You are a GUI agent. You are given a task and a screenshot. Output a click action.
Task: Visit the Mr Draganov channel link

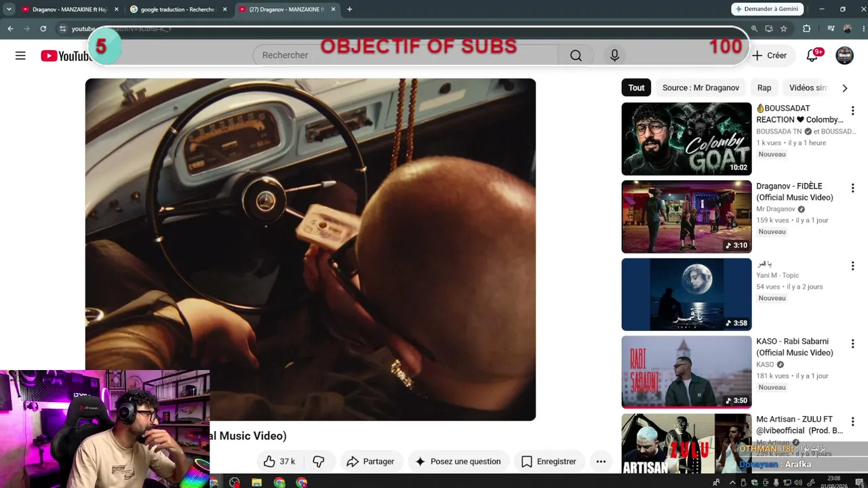[776, 209]
